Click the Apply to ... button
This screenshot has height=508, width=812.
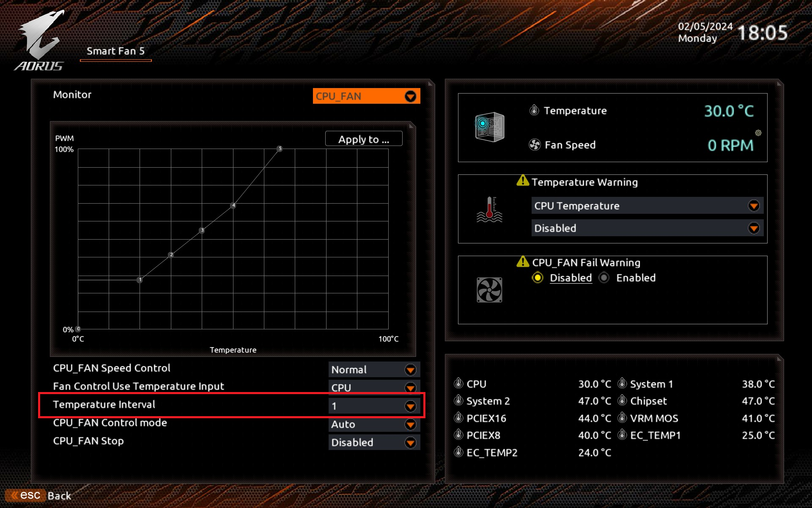click(363, 139)
